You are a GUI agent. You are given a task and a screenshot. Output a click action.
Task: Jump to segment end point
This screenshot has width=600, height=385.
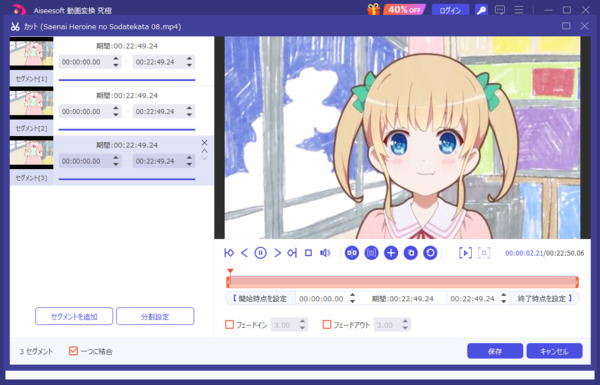tap(292, 253)
